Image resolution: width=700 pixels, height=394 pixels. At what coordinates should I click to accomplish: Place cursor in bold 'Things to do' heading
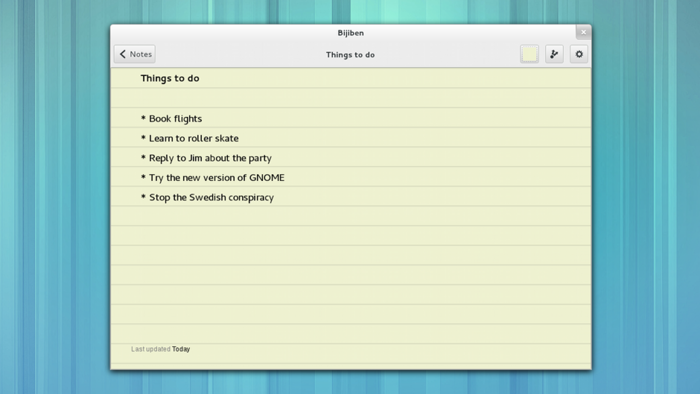170,78
